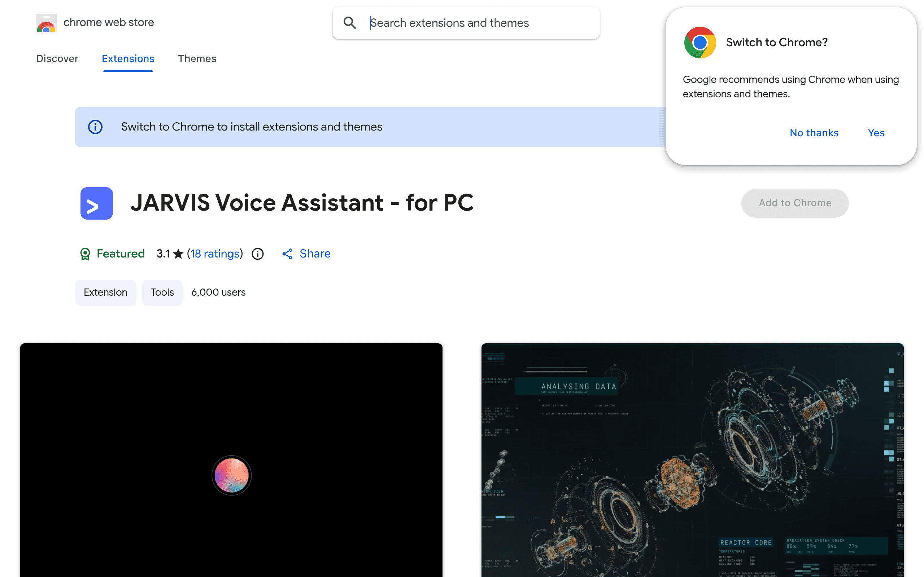The image size is (924, 577).
Task: Open the Discover tab
Action: pos(57,58)
